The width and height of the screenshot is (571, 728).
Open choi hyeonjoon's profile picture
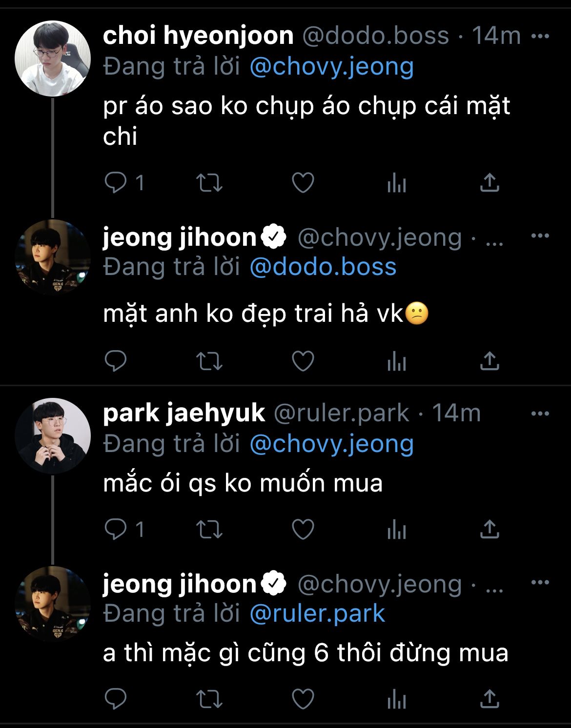pyautogui.click(x=53, y=59)
